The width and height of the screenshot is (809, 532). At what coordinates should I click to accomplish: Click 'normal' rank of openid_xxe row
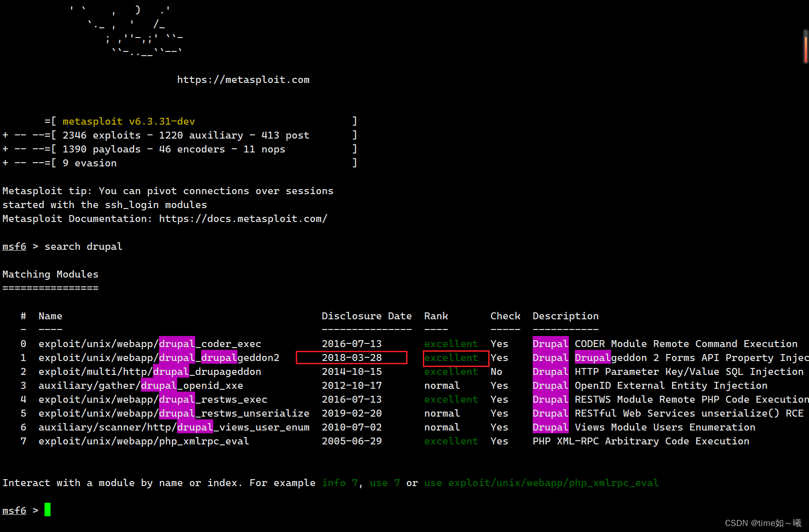coord(442,386)
